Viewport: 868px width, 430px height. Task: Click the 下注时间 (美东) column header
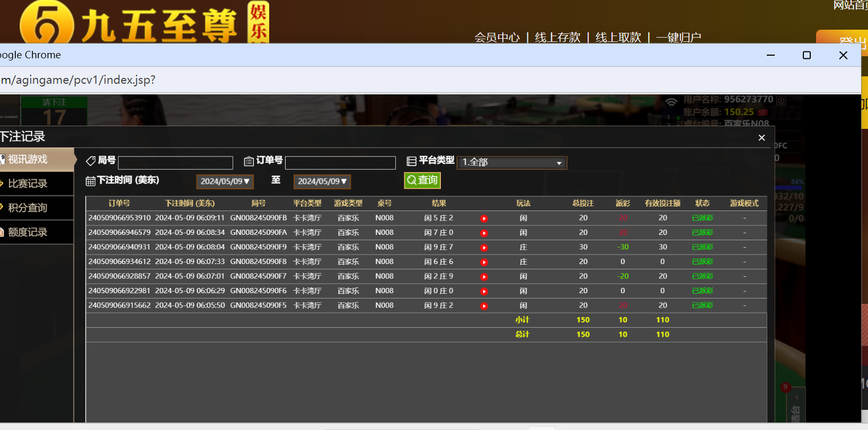coord(190,204)
